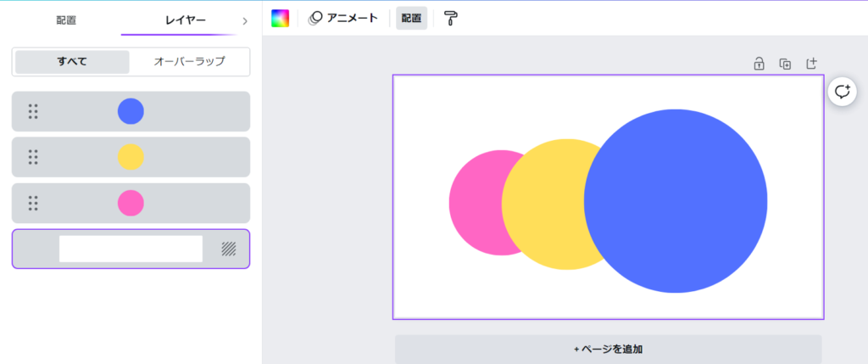Click the duplicate page icon above canvas
This screenshot has width=868, height=364.
tap(785, 64)
